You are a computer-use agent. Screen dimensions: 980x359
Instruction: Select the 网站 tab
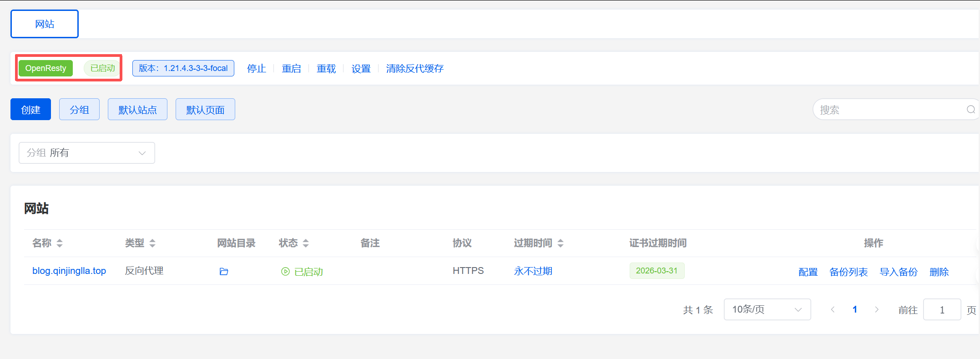(x=45, y=24)
